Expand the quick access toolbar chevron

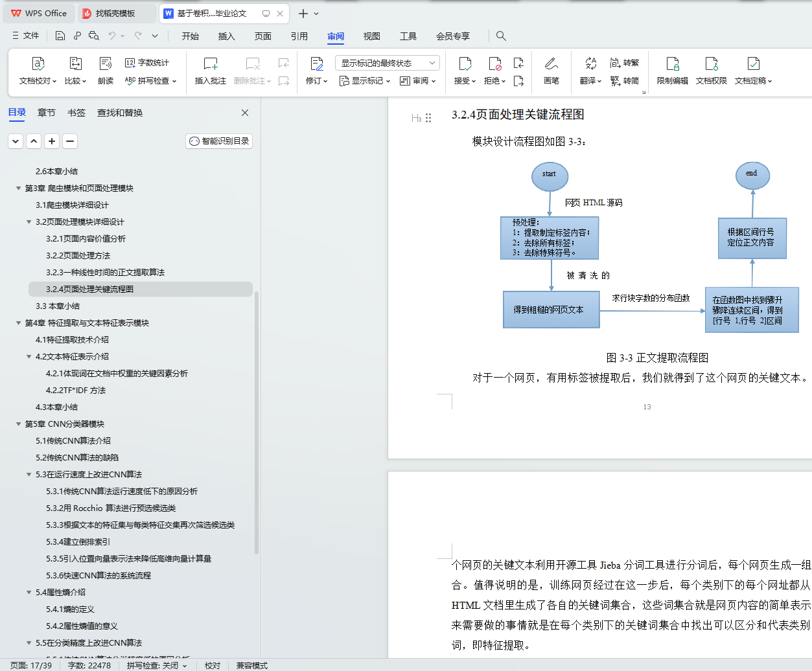tap(155, 36)
